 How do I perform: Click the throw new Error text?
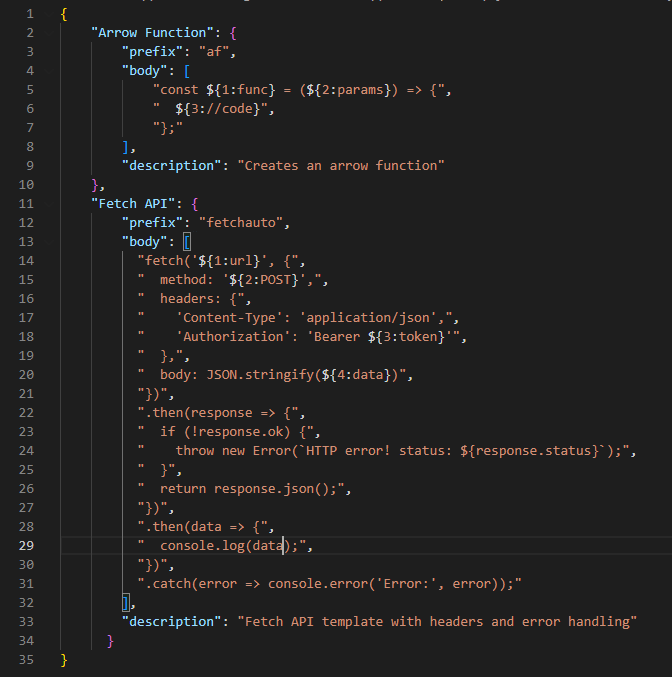click(233, 451)
